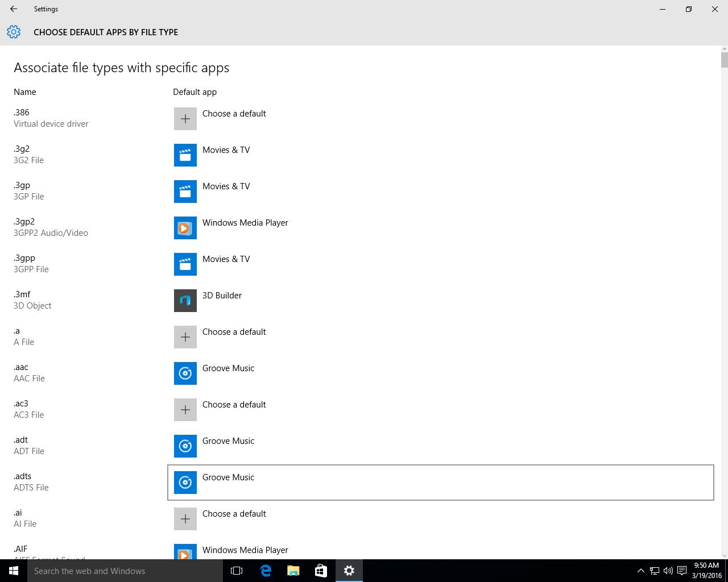
Task: Click Windows Media Player icon for .3gp2
Action: click(x=185, y=228)
